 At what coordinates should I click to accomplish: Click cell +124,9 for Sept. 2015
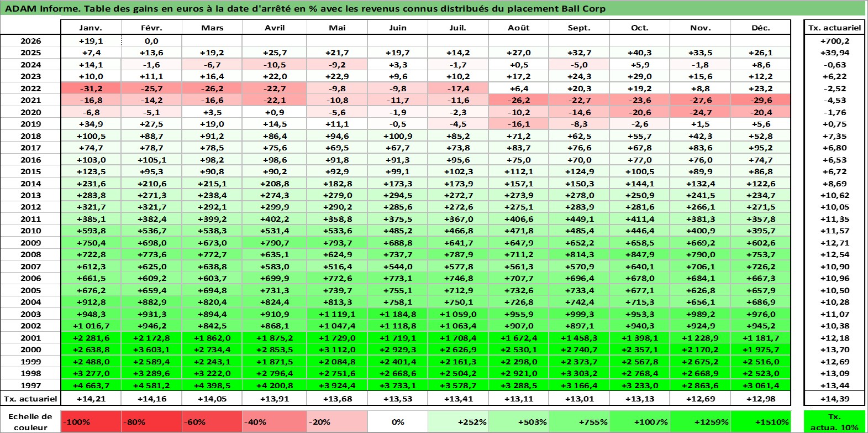pyautogui.click(x=579, y=171)
